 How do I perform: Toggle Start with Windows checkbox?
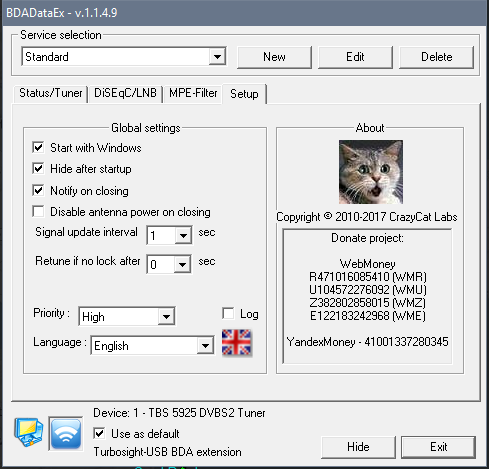point(38,147)
